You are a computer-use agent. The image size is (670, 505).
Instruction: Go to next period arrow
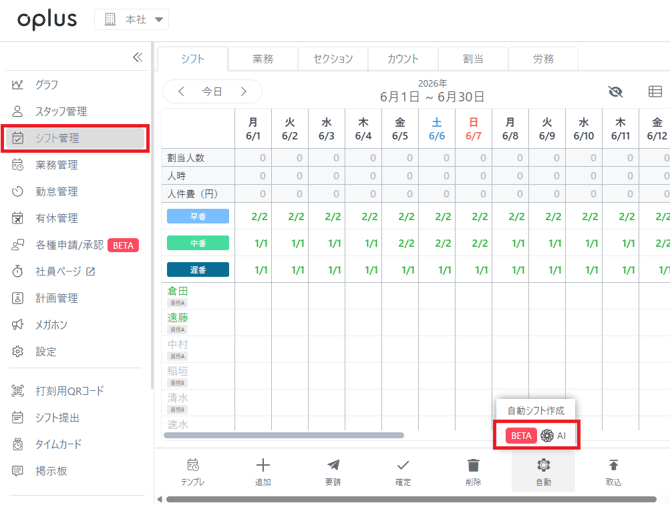click(x=244, y=91)
